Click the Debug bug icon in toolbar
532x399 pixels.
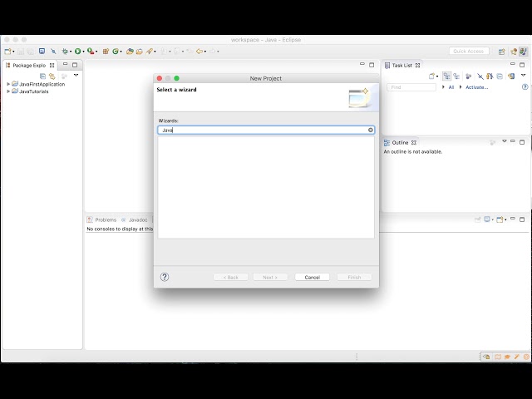pyautogui.click(x=65, y=52)
